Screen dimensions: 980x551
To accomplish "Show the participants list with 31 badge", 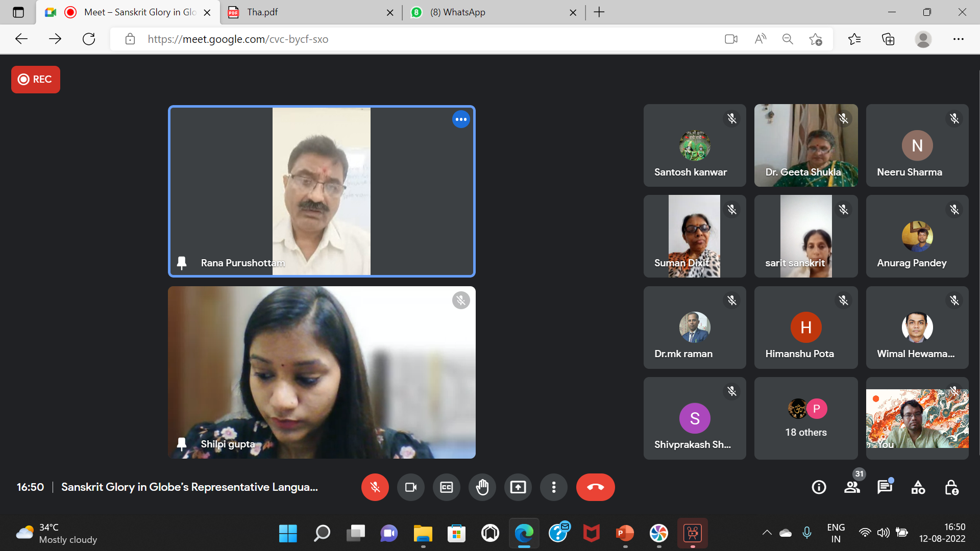I will pyautogui.click(x=852, y=487).
